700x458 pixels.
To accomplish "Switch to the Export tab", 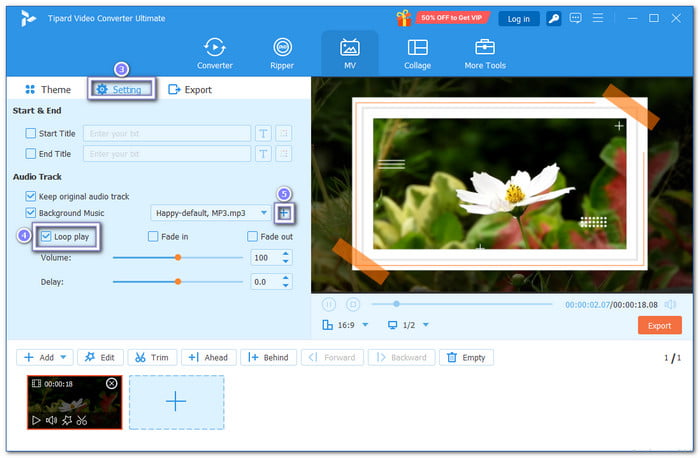I will click(x=190, y=89).
